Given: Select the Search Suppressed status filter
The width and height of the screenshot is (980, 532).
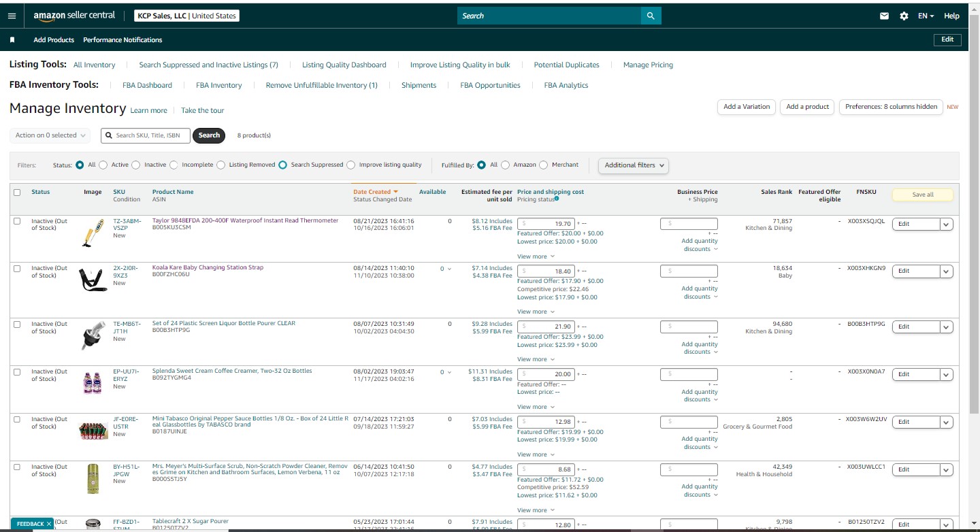Looking at the screenshot, I should click(x=282, y=165).
